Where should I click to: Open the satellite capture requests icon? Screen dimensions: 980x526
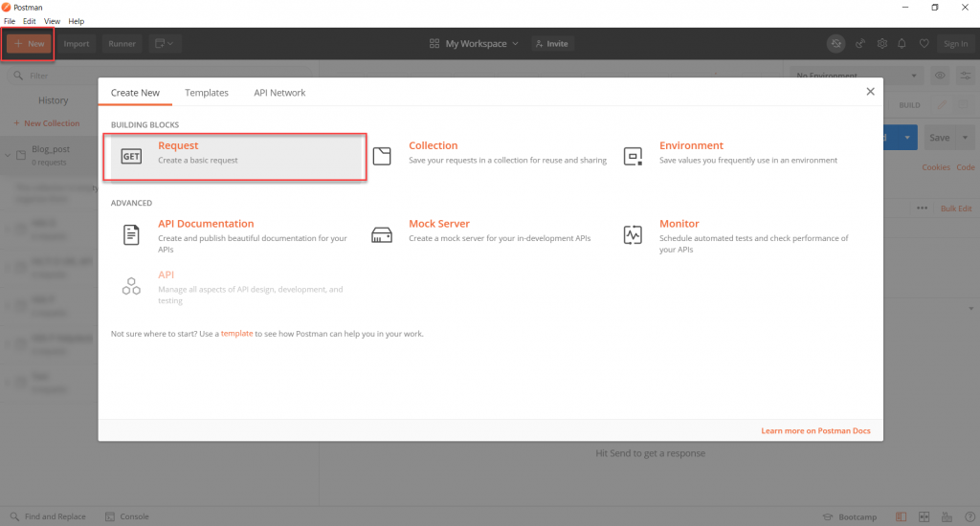tap(860, 44)
